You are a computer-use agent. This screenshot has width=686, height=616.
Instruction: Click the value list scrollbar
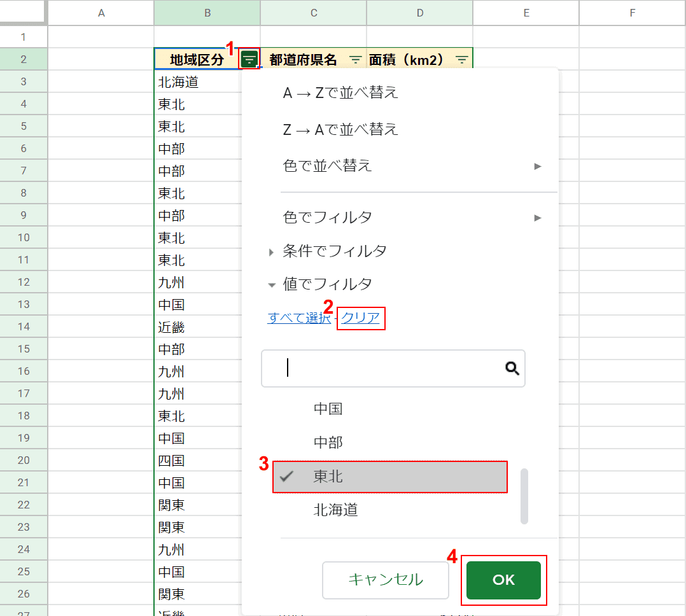point(524,496)
